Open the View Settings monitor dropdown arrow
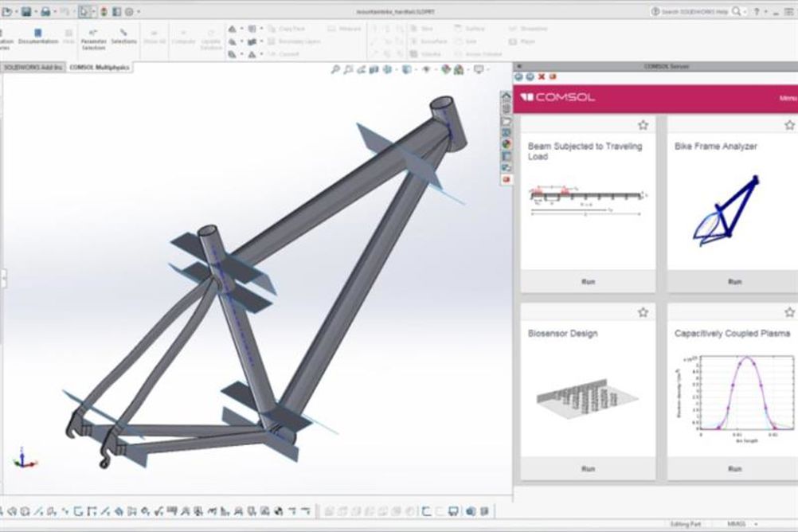The image size is (798, 532). pyautogui.click(x=488, y=69)
